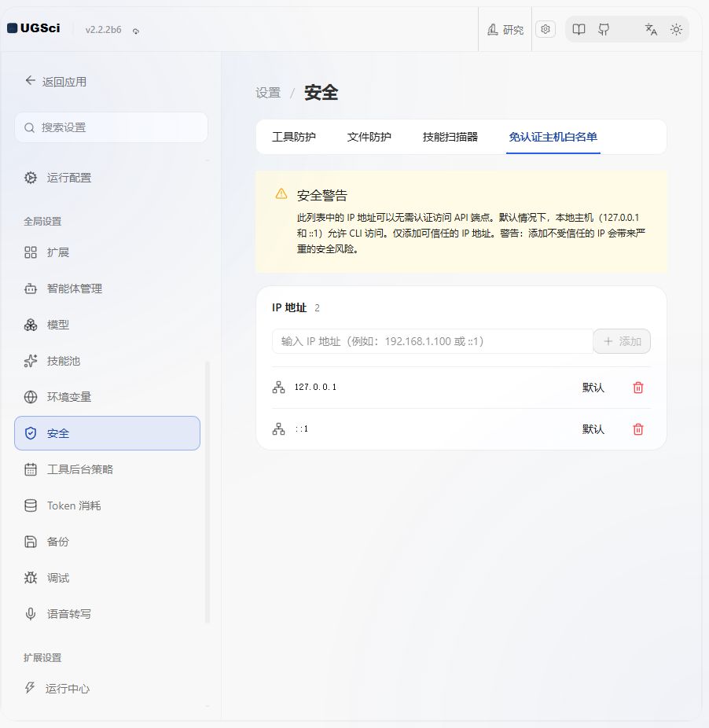Select the 安全 sidebar item
This screenshot has width=709, height=728.
click(107, 433)
